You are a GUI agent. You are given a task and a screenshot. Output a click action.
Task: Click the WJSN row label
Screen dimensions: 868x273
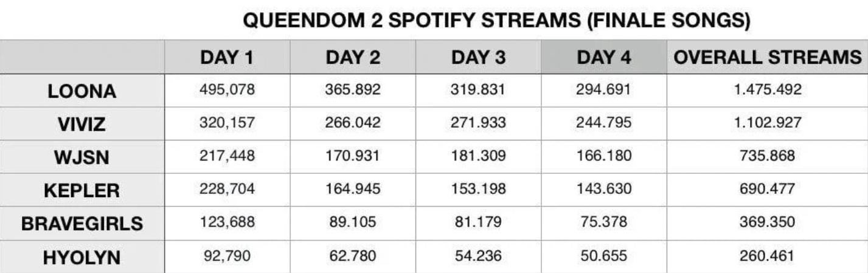coord(82,157)
